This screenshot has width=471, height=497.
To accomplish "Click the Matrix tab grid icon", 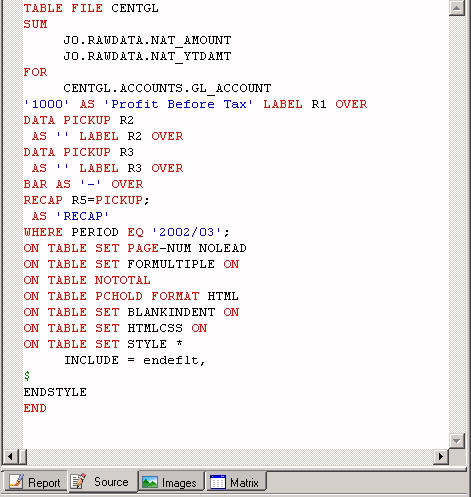I will click(218, 482).
